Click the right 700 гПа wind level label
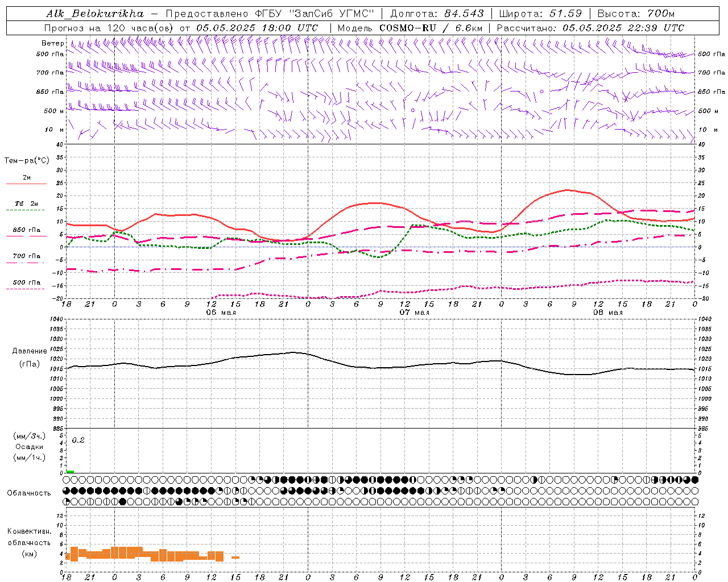This screenshot has width=728, height=582. coord(712,73)
